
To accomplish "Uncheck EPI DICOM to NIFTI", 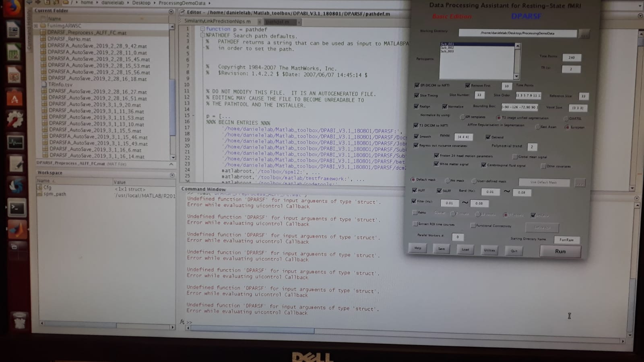I will [x=417, y=85].
